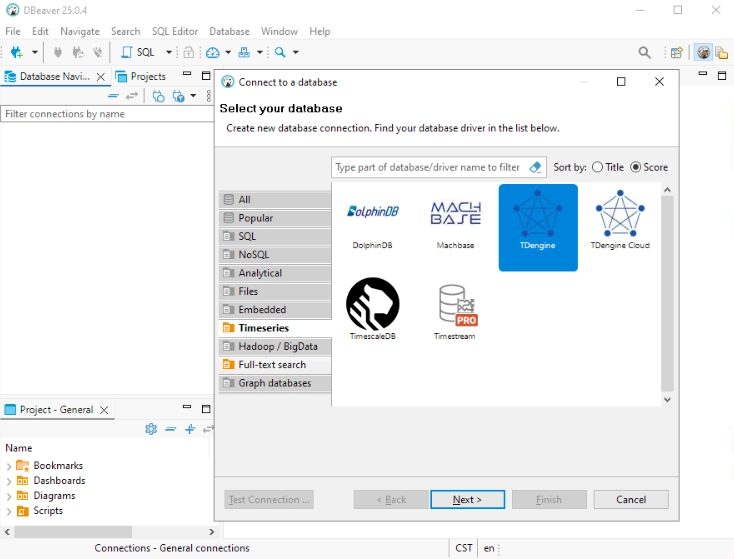Switch to the Projects tab
This screenshot has width=734, height=559.
pos(141,76)
